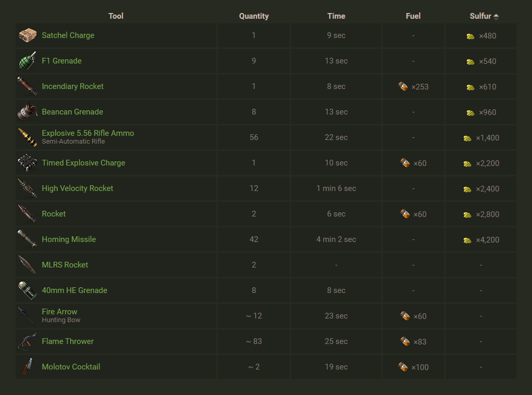Sort table by the Quantity column header
The width and height of the screenshot is (532, 395).
click(x=254, y=16)
